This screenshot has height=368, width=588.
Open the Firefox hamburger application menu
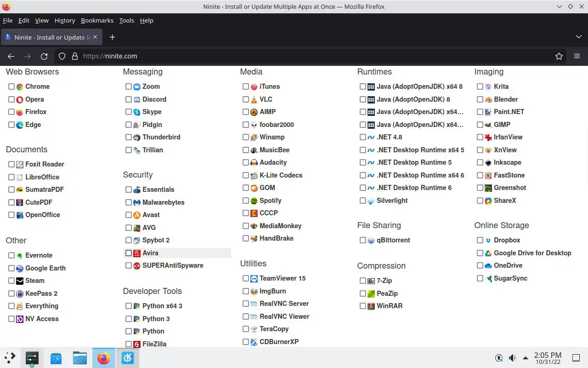click(x=577, y=56)
